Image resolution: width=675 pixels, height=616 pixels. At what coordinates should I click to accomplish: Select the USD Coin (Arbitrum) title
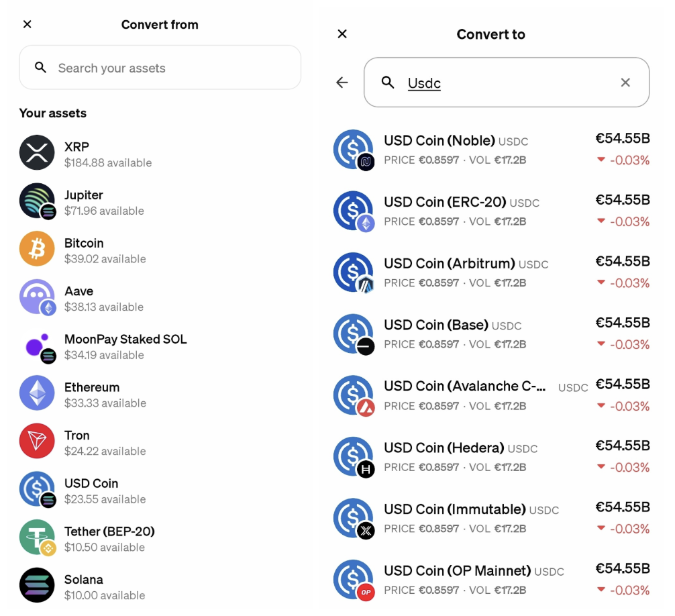450,263
